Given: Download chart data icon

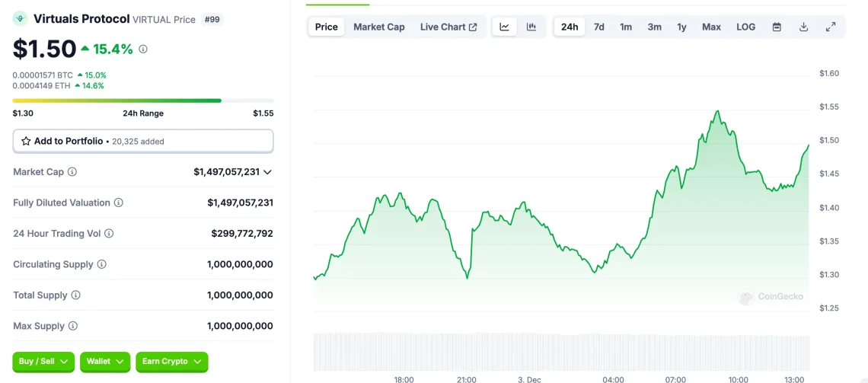Looking at the screenshot, I should (804, 27).
